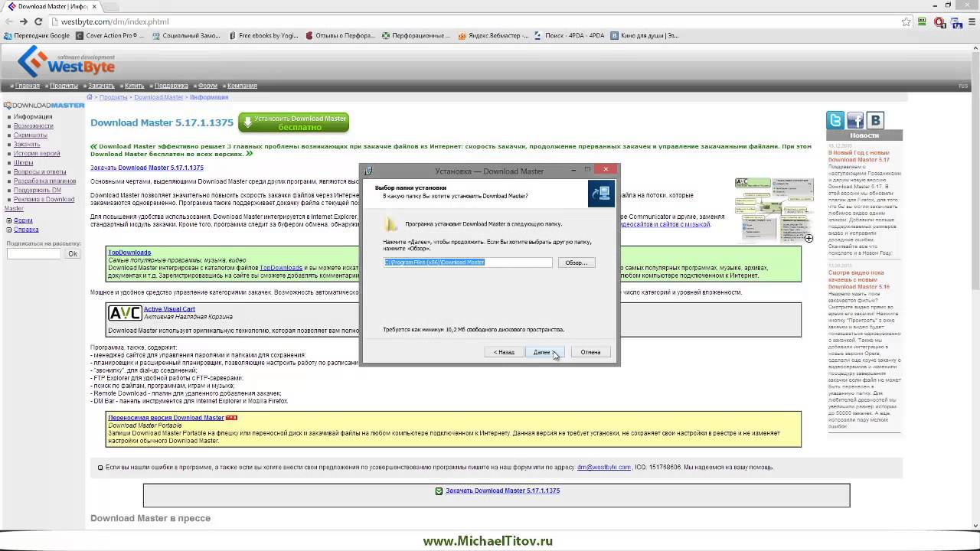
Task: Click Отмена in the installer
Action: pyautogui.click(x=590, y=352)
